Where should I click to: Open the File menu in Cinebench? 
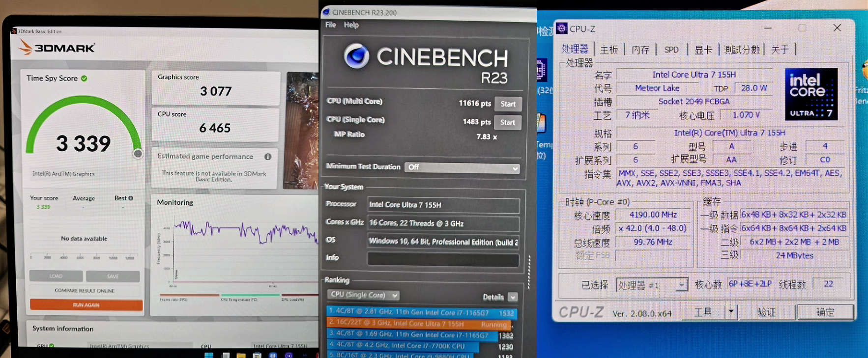click(x=330, y=25)
